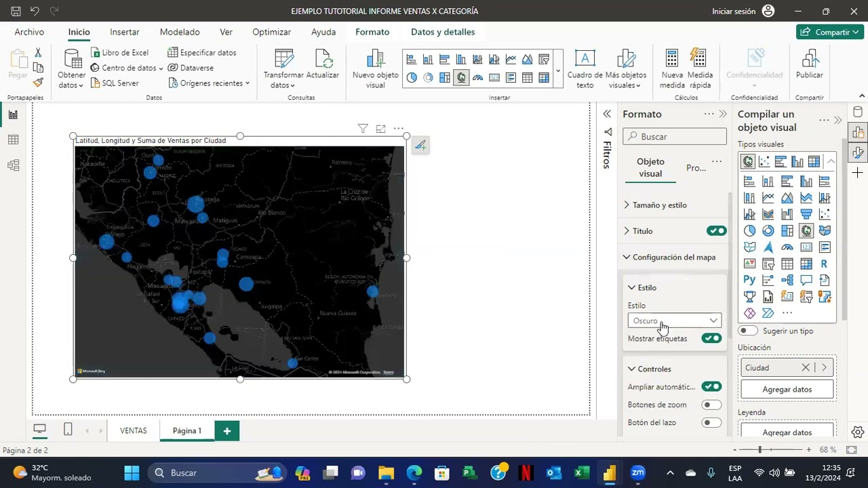Click the Buscar field in Formato pane
This screenshot has width=868, height=488.
[675, 136]
